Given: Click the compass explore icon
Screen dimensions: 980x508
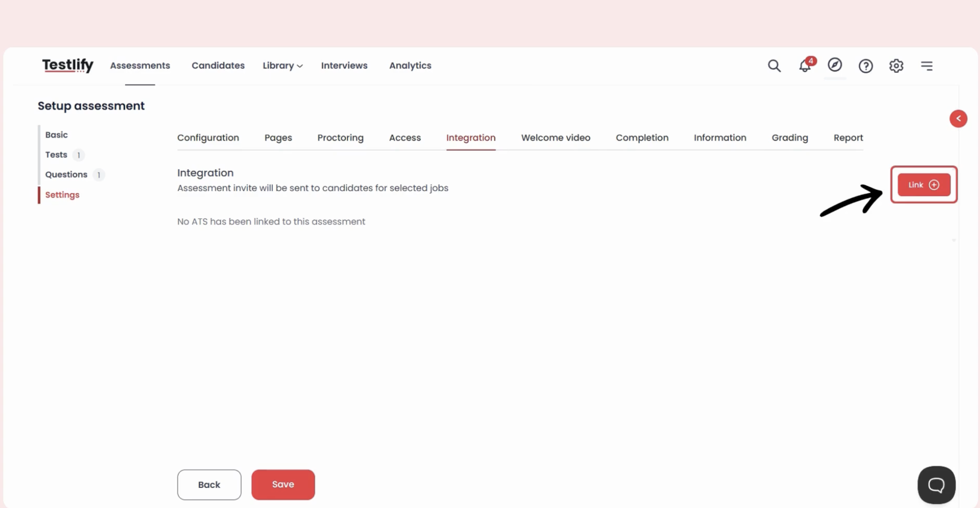Looking at the screenshot, I should 835,65.
